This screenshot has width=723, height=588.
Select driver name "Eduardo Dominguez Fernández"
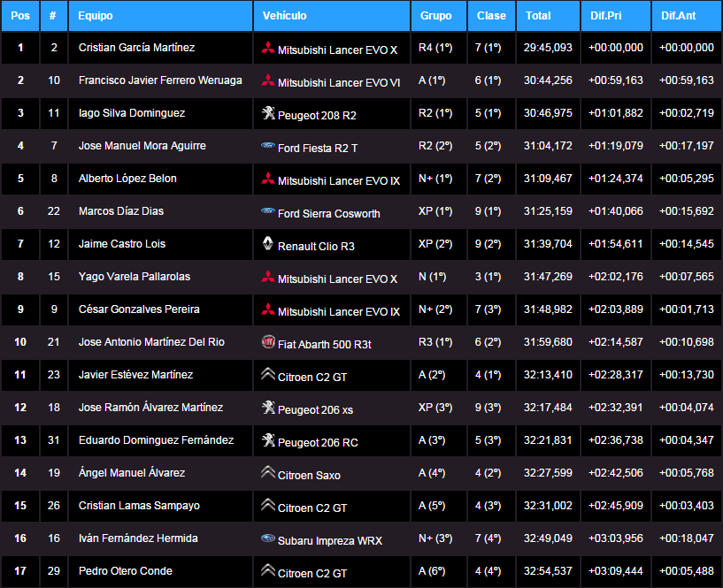point(156,440)
